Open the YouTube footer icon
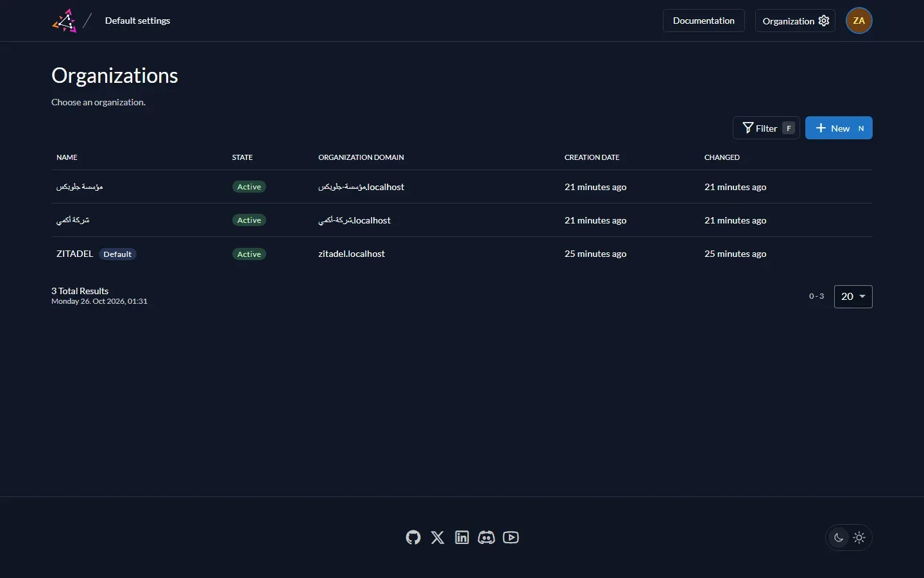This screenshot has width=924, height=578. coord(511,538)
